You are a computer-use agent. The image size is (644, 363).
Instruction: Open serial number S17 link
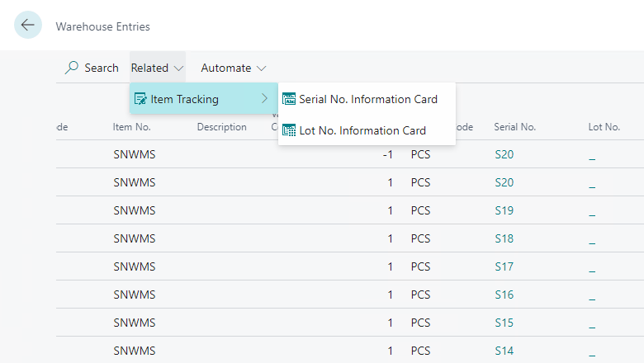pos(504,266)
